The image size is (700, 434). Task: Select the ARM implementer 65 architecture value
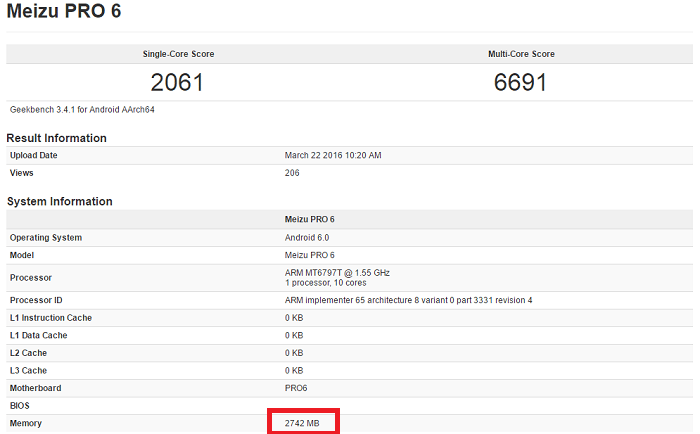408,300
